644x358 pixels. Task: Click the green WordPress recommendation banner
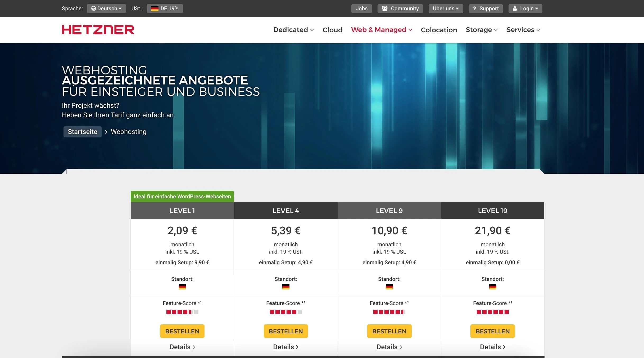pos(182,196)
